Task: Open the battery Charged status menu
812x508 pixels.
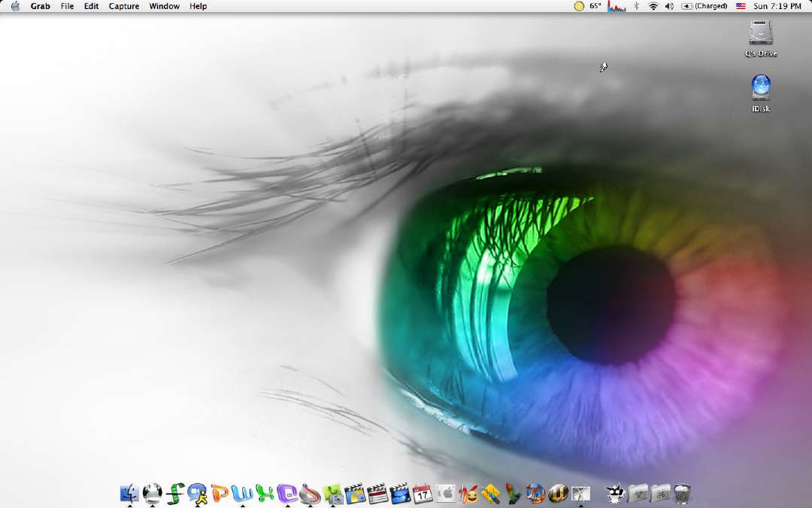Action: pyautogui.click(x=704, y=6)
